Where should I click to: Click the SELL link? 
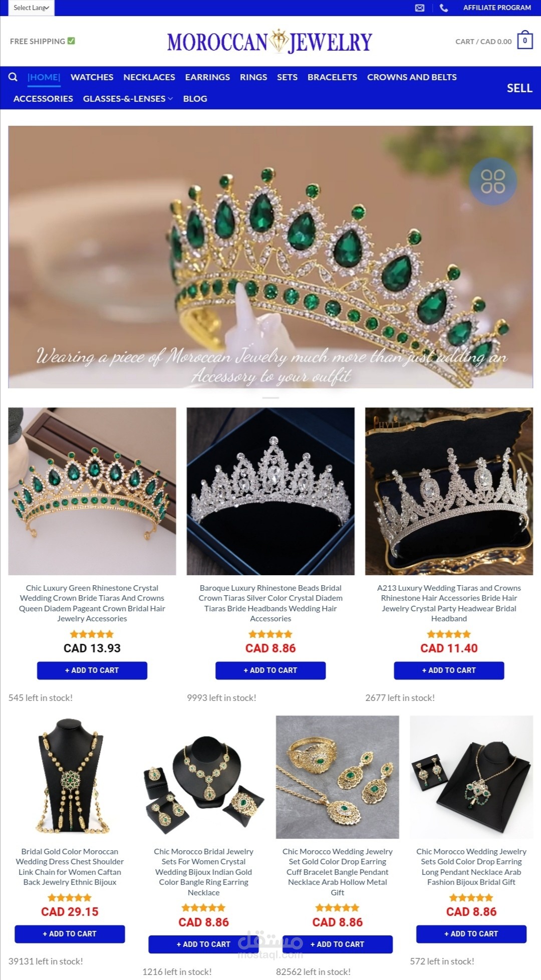point(519,88)
